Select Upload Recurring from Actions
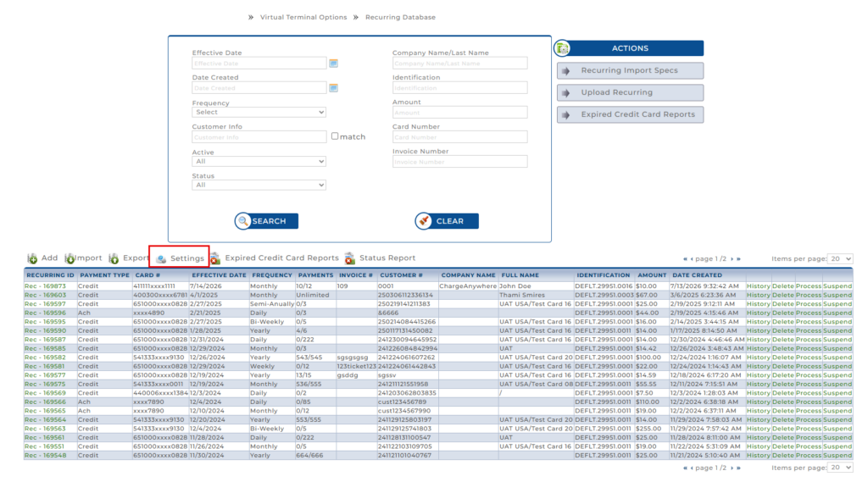The height and width of the screenshot is (482, 868). (630, 92)
